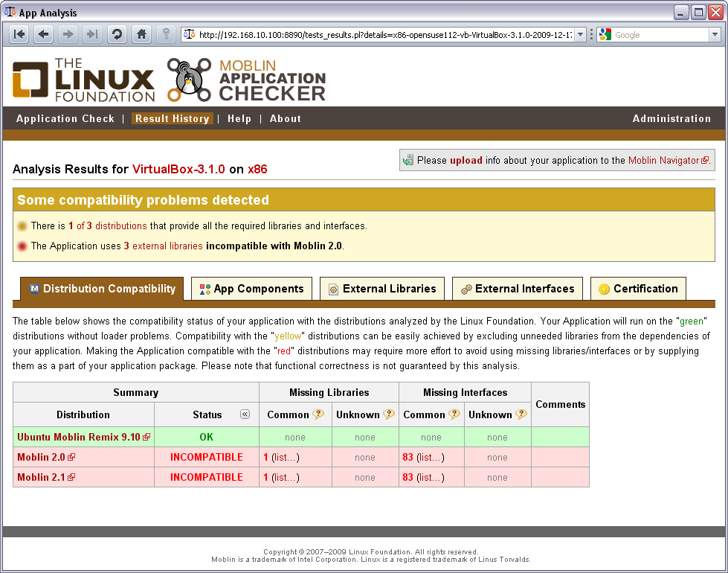Select Result History in the navigation bar

(173, 118)
